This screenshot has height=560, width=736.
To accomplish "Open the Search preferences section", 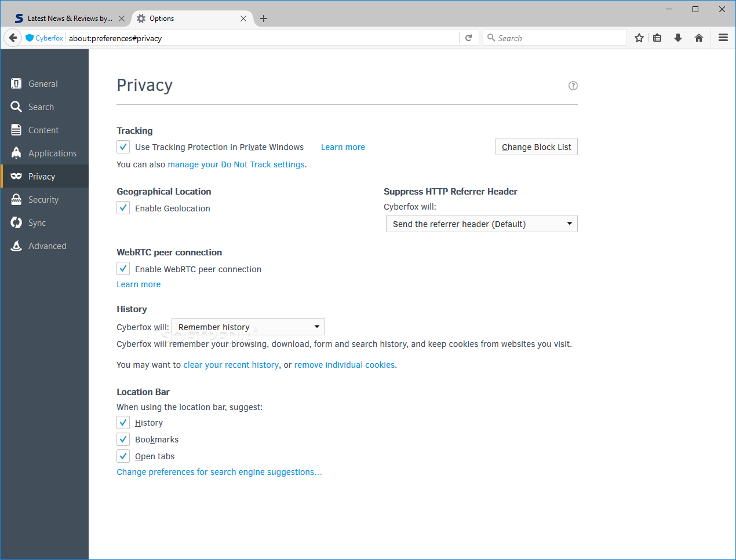I will [44, 107].
